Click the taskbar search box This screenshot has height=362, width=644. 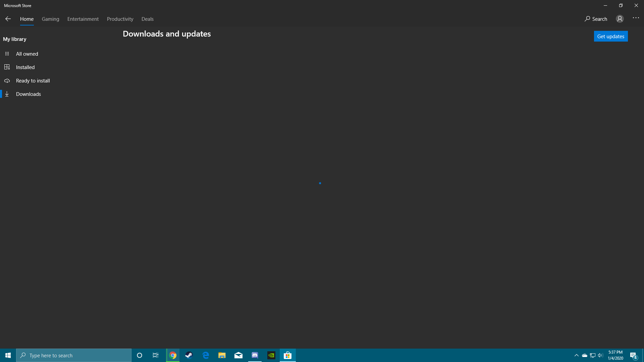point(74,355)
